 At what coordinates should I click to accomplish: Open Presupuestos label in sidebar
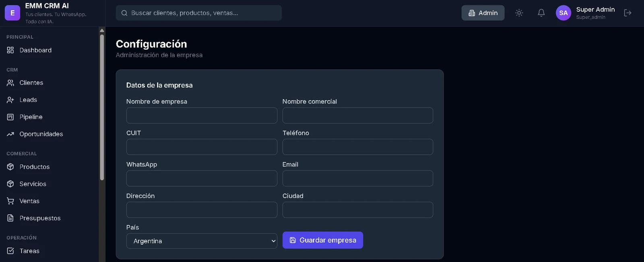[x=40, y=218]
